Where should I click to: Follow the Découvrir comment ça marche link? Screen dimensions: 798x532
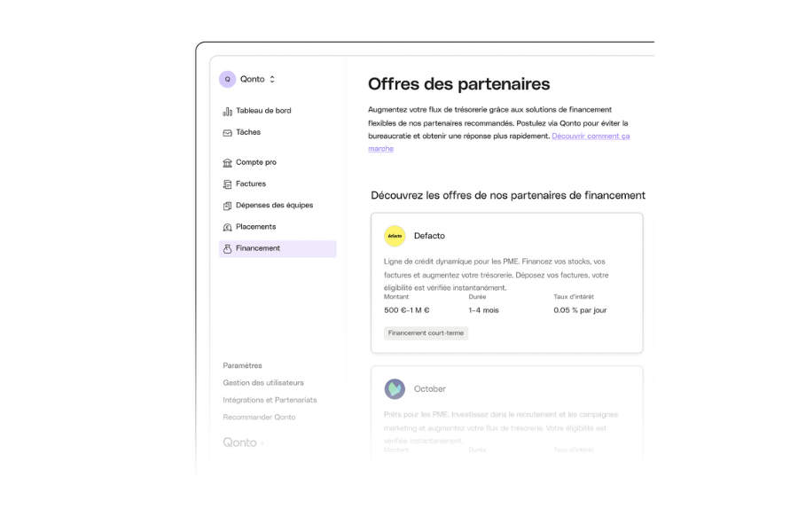click(x=590, y=136)
